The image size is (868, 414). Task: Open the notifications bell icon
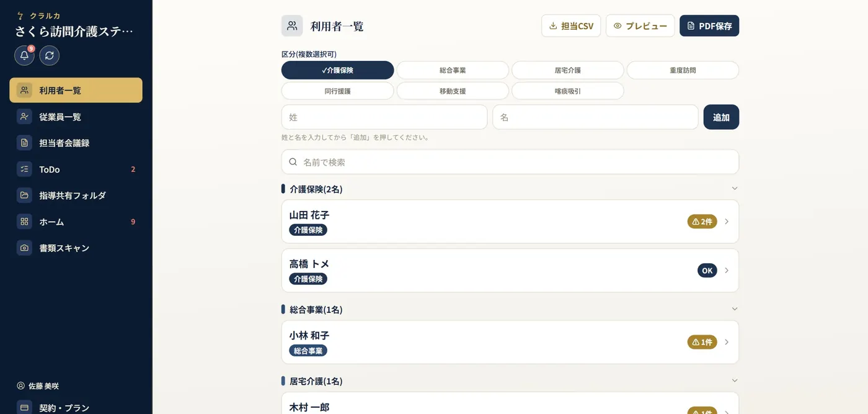24,55
